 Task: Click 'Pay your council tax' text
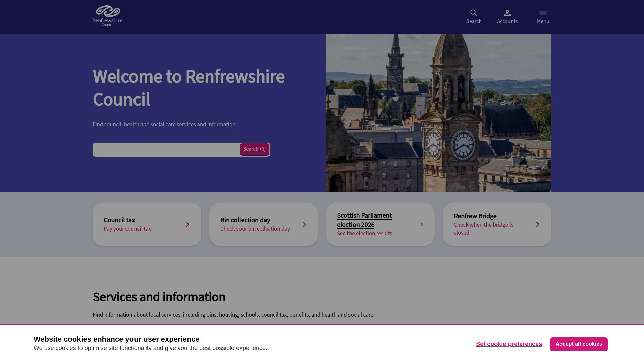point(127,229)
